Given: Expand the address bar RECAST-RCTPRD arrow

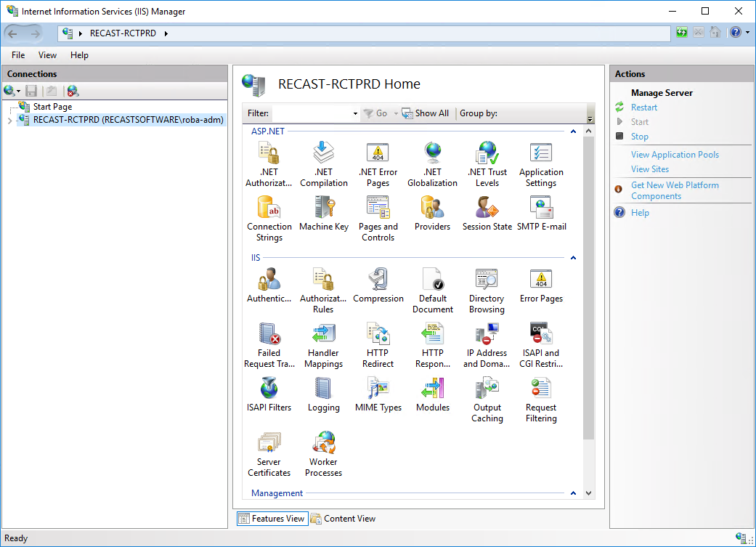Looking at the screenshot, I should coord(166,33).
